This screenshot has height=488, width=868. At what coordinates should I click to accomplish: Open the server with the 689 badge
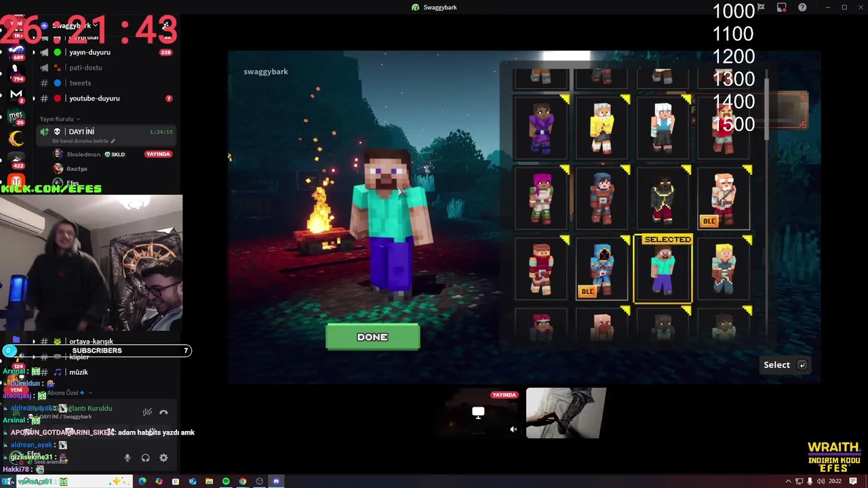coord(17,51)
